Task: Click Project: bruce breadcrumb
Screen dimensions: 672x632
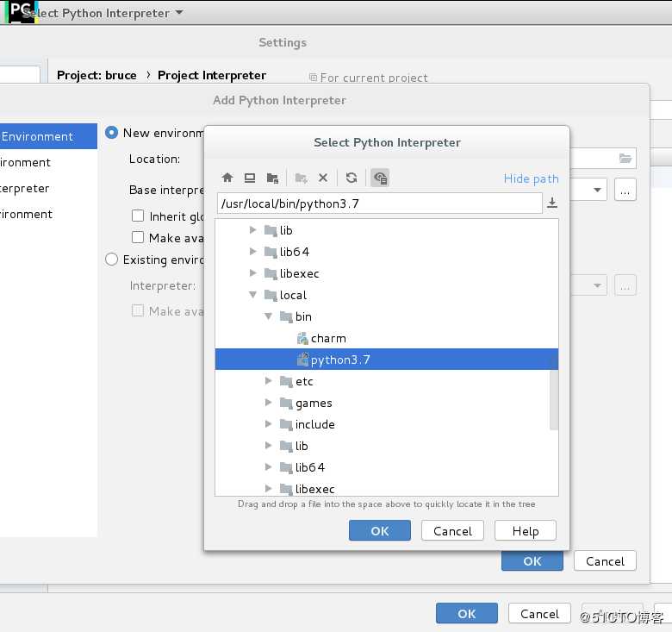Action: click(x=96, y=75)
